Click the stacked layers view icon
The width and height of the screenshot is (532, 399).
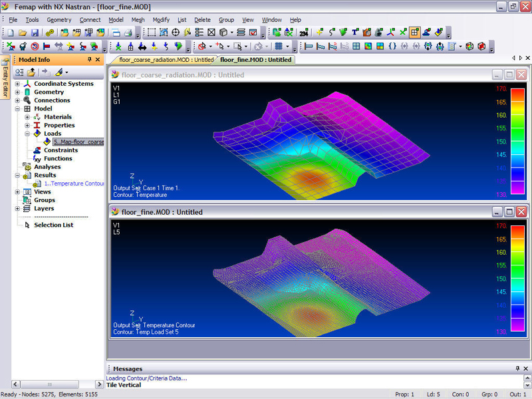[241, 32]
